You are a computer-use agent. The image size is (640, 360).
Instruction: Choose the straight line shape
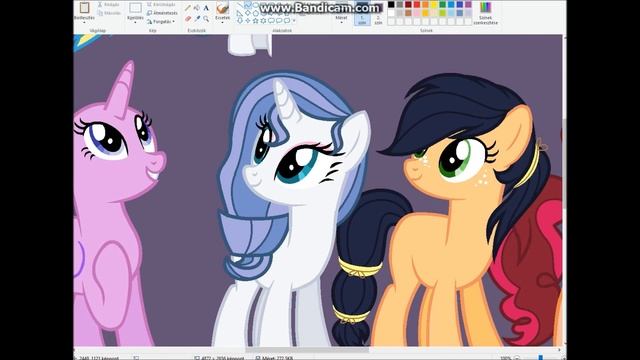point(239,5)
